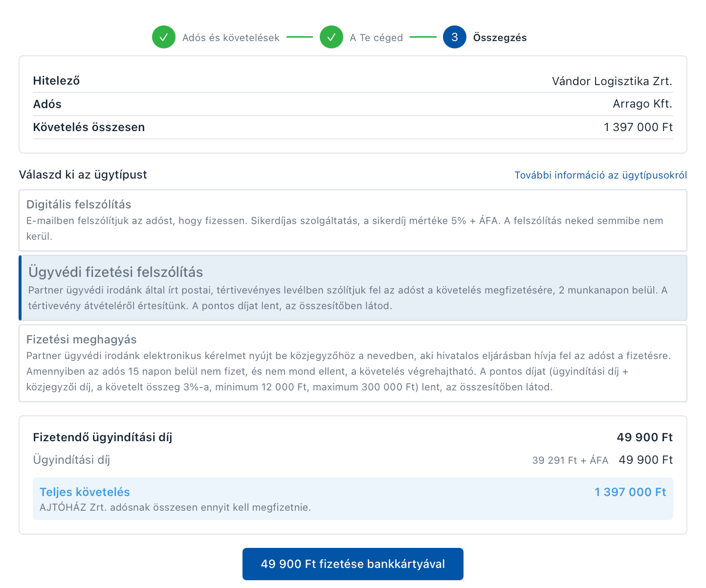Click the Követelés összesen label
706x588 pixels.
[89, 127]
